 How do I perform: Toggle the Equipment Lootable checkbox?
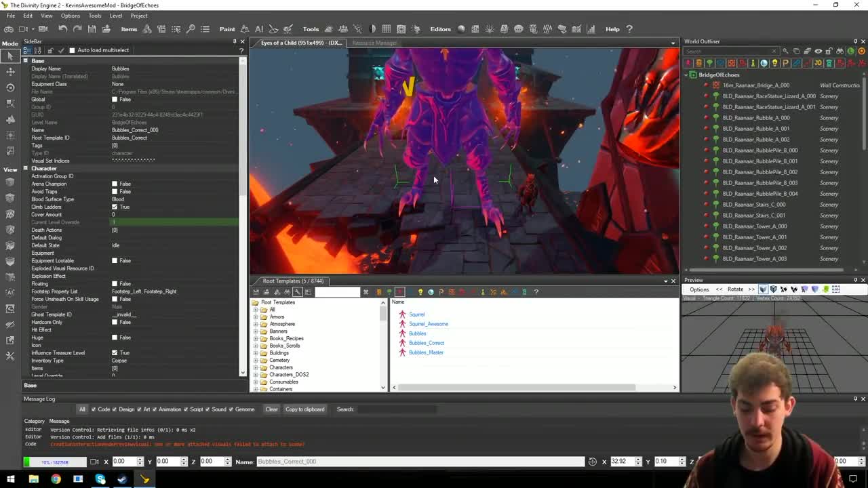pyautogui.click(x=115, y=261)
